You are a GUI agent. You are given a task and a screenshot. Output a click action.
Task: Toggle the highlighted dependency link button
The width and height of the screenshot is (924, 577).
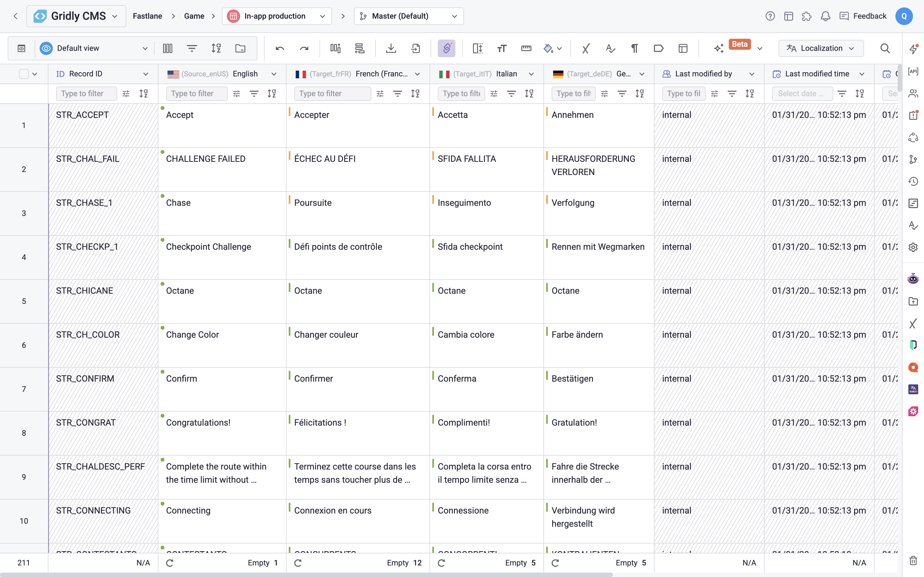tap(446, 48)
